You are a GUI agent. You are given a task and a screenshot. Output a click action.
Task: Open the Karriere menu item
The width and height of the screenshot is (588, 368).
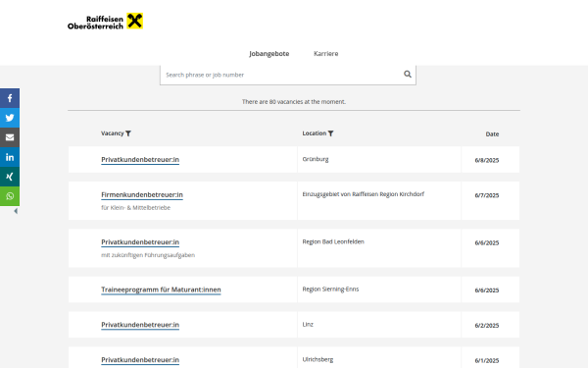(x=326, y=54)
